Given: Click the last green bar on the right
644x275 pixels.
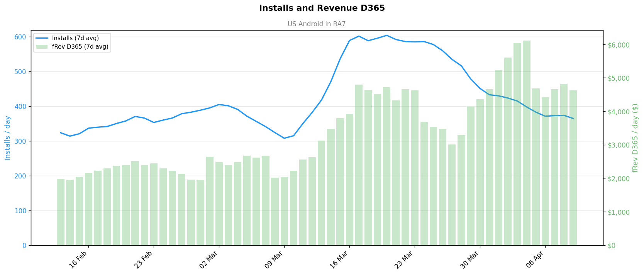Looking at the screenshot, I should [x=573, y=168].
